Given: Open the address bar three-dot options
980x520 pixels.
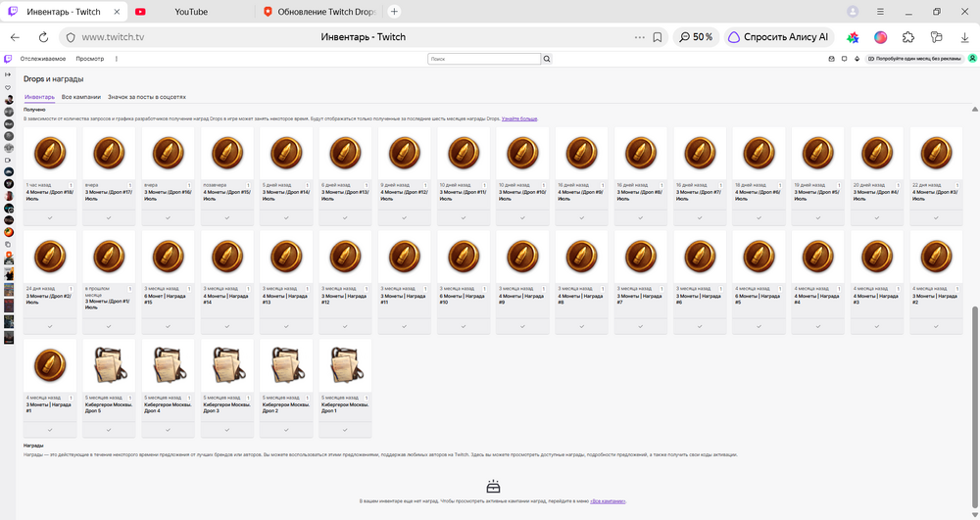Looking at the screenshot, I should click(639, 37).
